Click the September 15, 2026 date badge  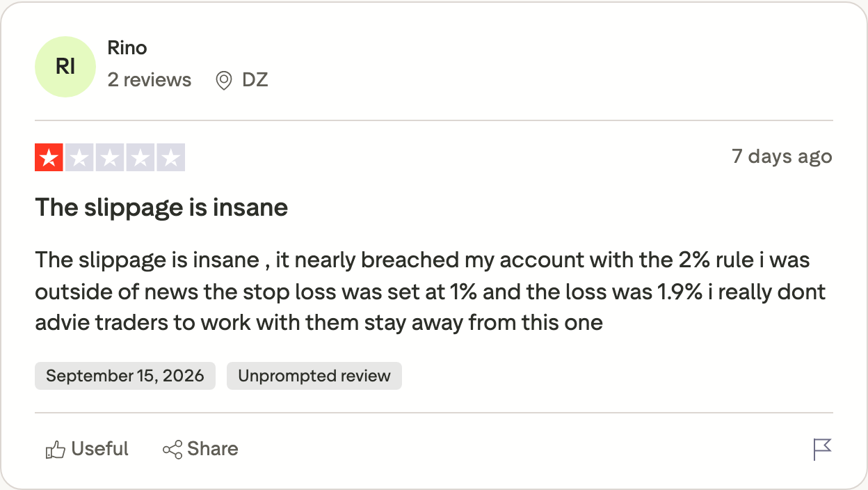tap(125, 376)
